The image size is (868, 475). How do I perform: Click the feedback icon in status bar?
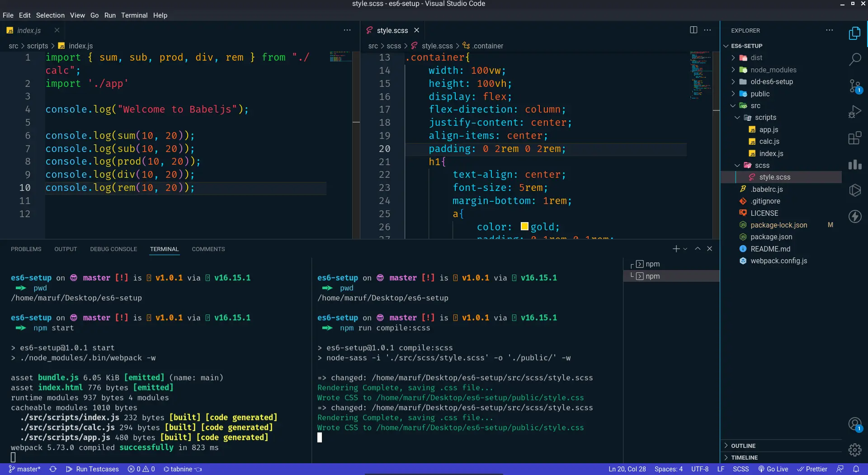click(840, 469)
